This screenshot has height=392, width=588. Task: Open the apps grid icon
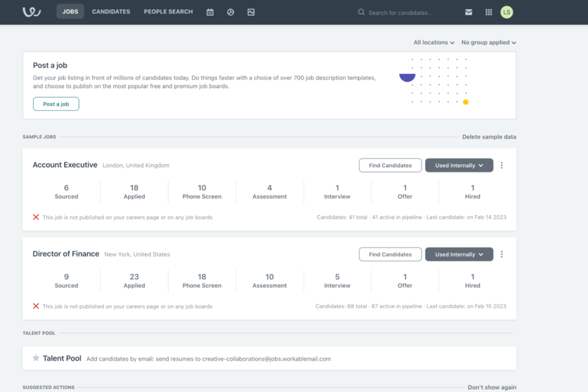click(x=489, y=12)
